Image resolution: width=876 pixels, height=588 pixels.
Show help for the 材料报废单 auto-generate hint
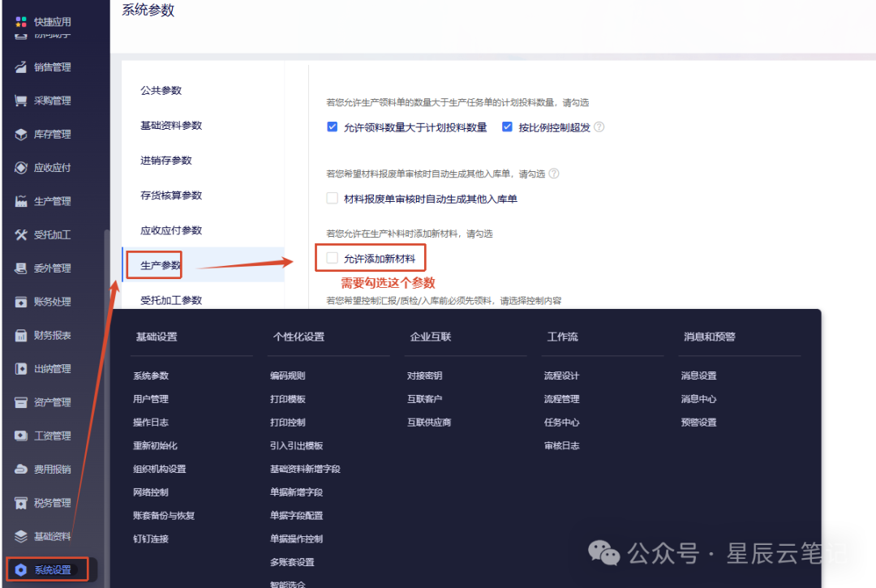554,173
